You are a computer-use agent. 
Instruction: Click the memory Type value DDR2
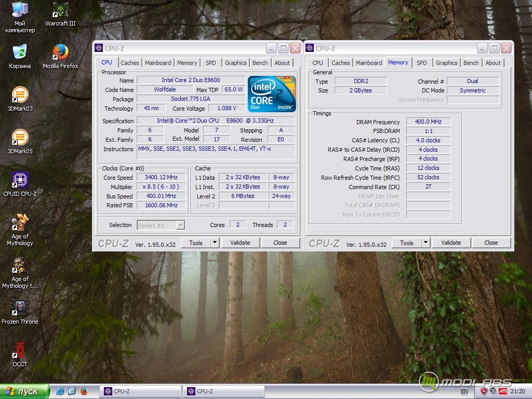[x=361, y=81]
